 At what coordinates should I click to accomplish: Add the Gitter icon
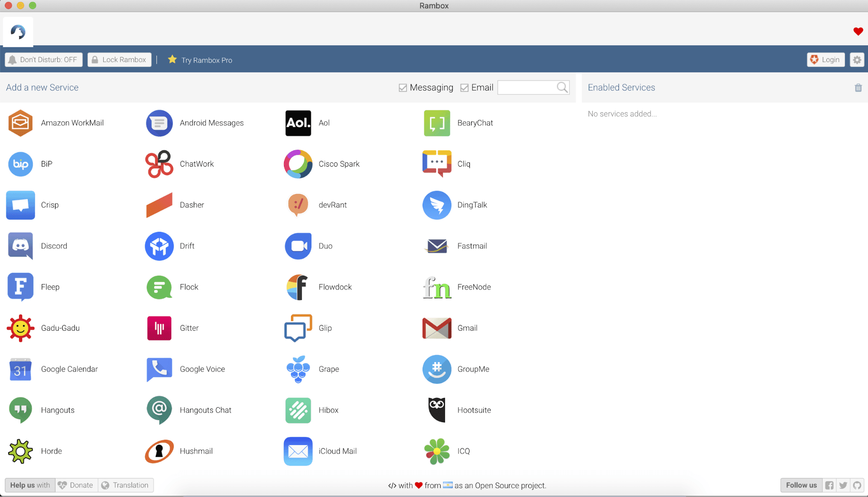click(159, 328)
